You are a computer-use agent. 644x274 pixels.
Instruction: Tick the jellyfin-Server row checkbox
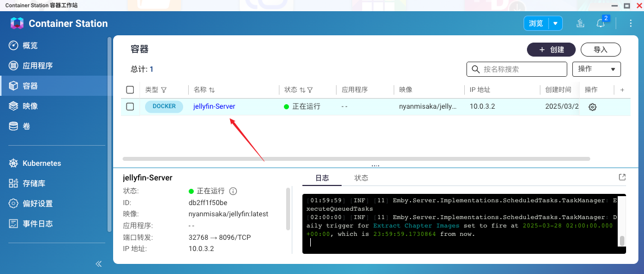(x=130, y=107)
